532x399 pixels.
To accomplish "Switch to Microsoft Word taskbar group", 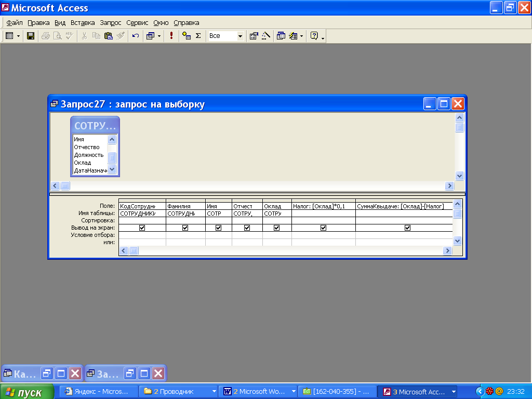I will (258, 392).
